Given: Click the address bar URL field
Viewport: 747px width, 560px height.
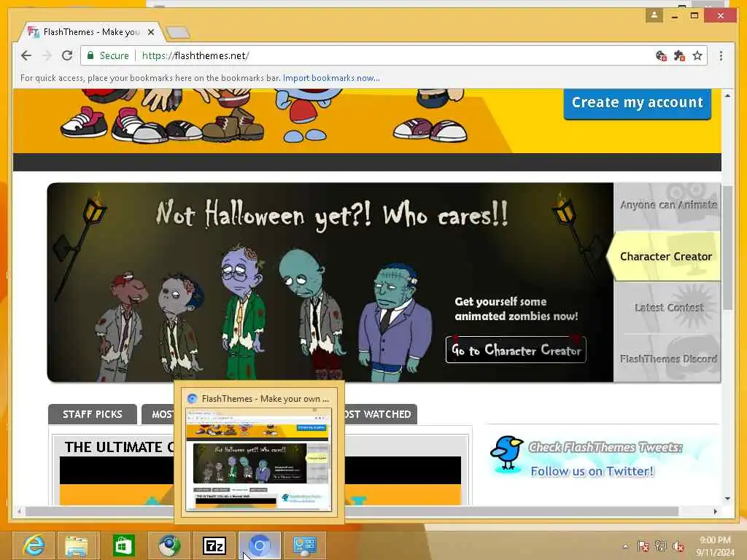Looking at the screenshot, I should pyautogui.click(x=395, y=55).
